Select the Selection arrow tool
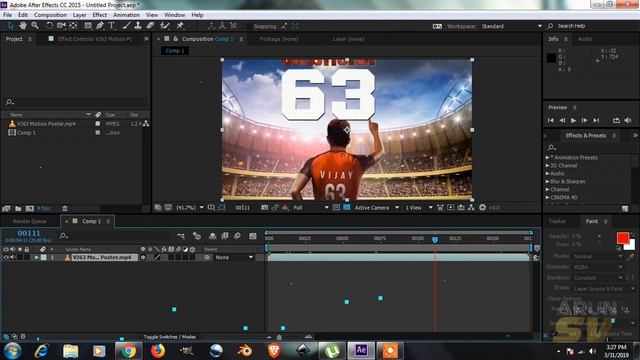 tap(11, 26)
